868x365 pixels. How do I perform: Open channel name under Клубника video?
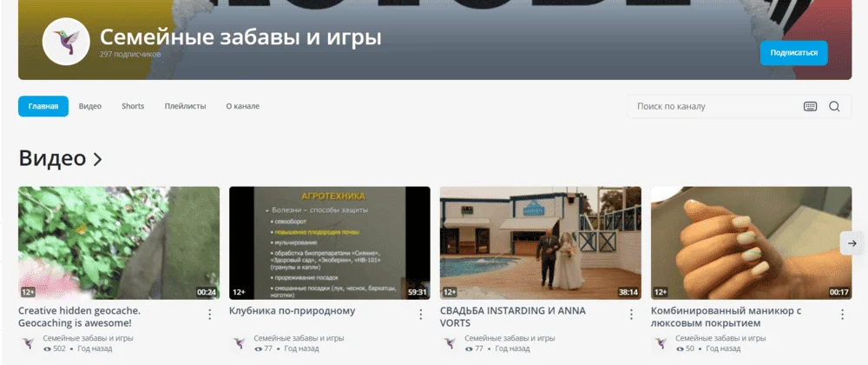click(299, 338)
